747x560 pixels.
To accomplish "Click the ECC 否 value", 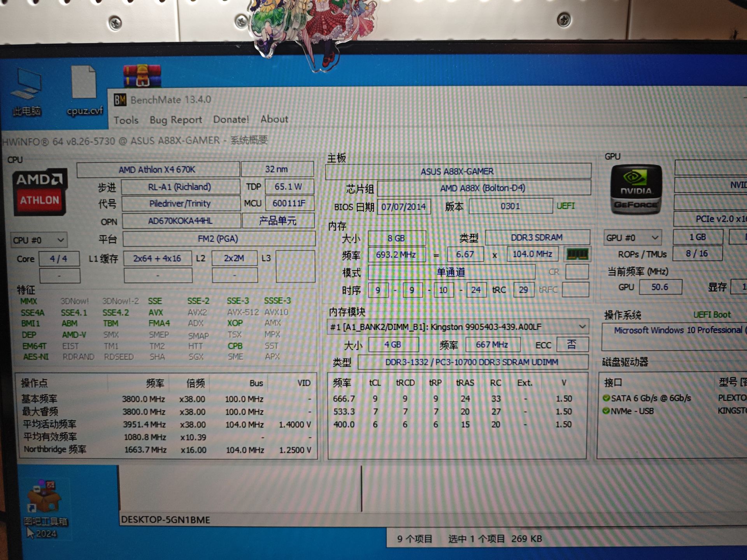I will (x=572, y=344).
